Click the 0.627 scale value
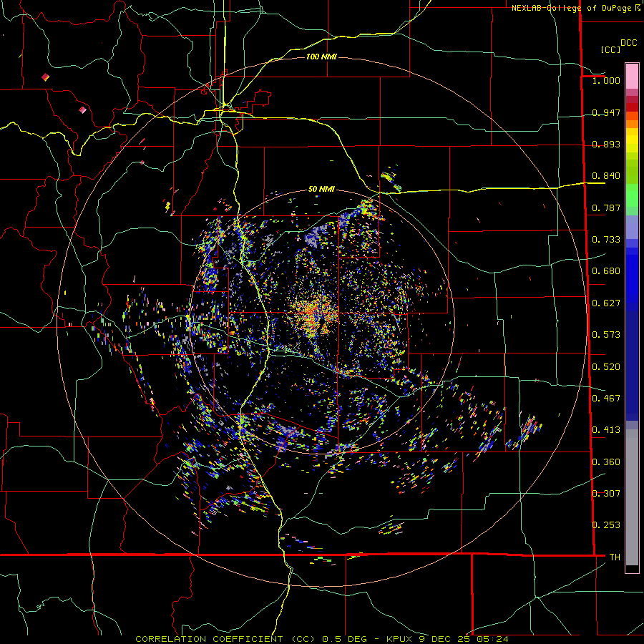 click(x=606, y=303)
